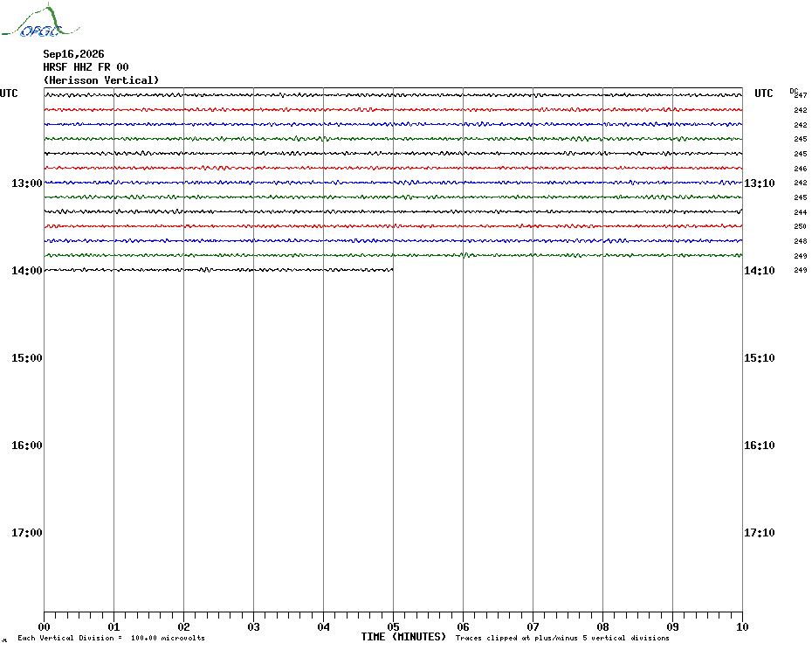Click the 13:00 left time label

pyautogui.click(x=27, y=183)
